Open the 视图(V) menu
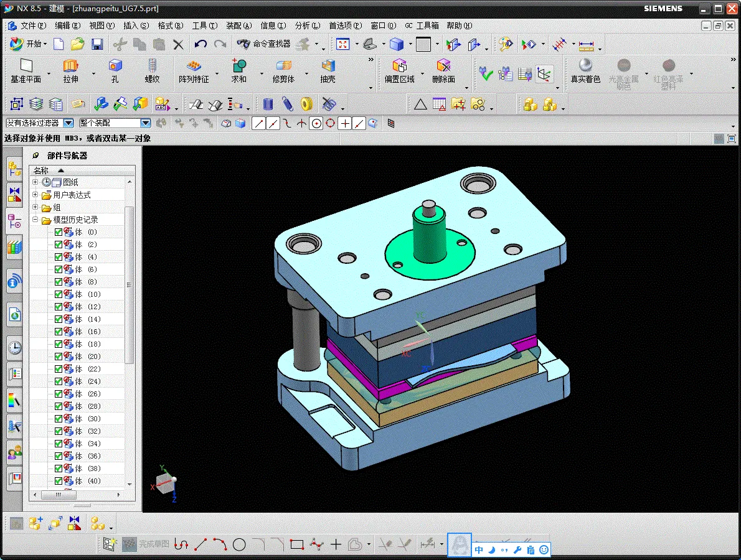This screenshot has width=741, height=560. 102,26
